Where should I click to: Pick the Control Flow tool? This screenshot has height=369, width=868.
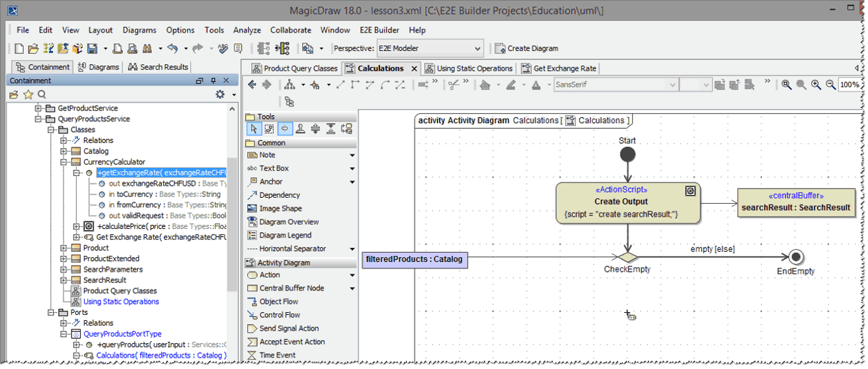point(279,315)
